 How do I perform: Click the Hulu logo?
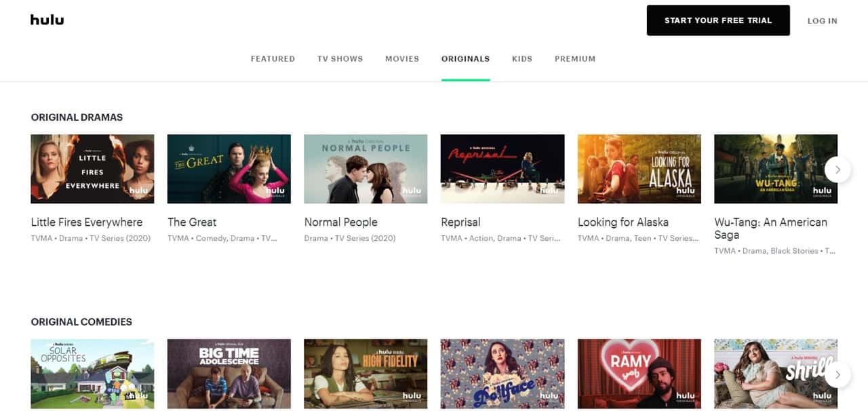pyautogui.click(x=47, y=20)
